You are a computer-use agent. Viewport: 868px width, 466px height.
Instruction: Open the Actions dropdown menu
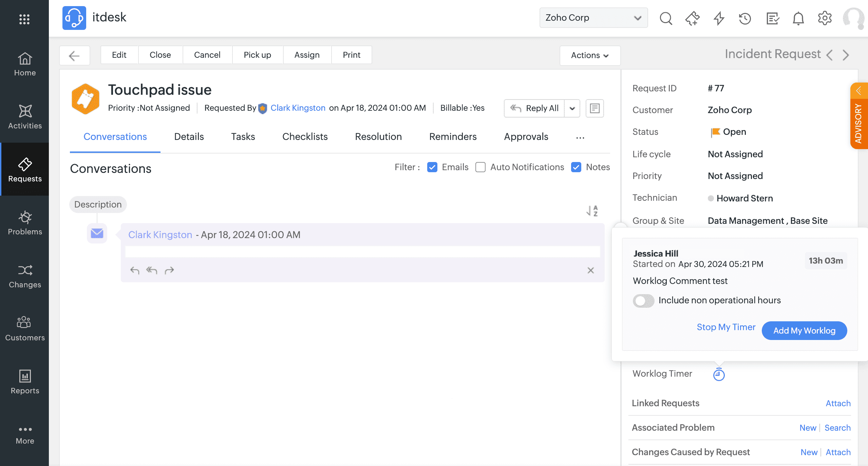click(x=590, y=55)
